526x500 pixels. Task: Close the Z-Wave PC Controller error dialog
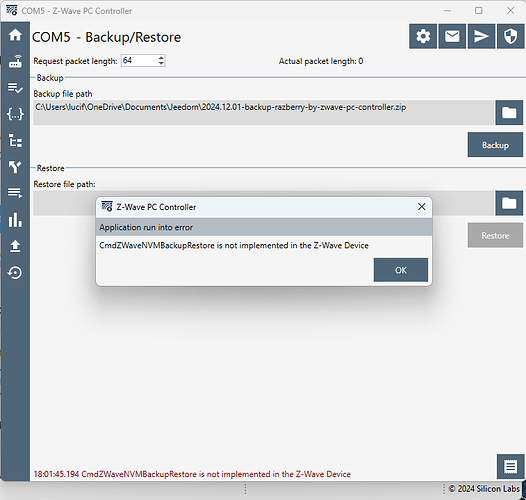(422, 207)
